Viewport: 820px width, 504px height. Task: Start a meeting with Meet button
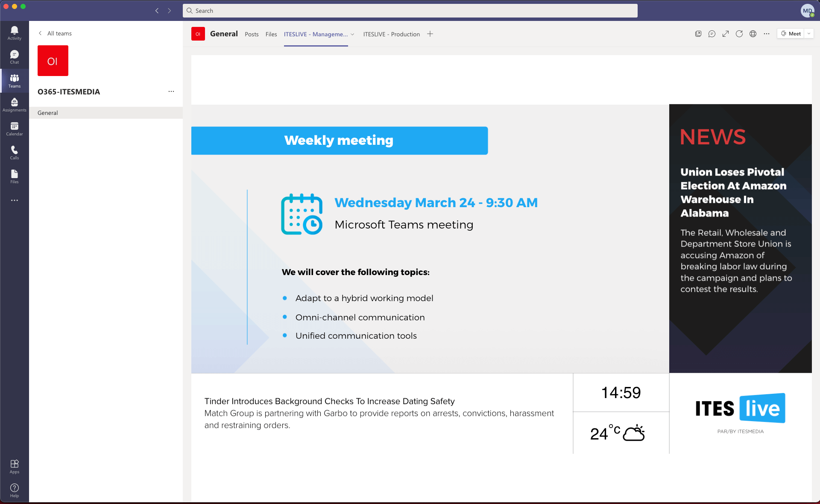pyautogui.click(x=791, y=34)
